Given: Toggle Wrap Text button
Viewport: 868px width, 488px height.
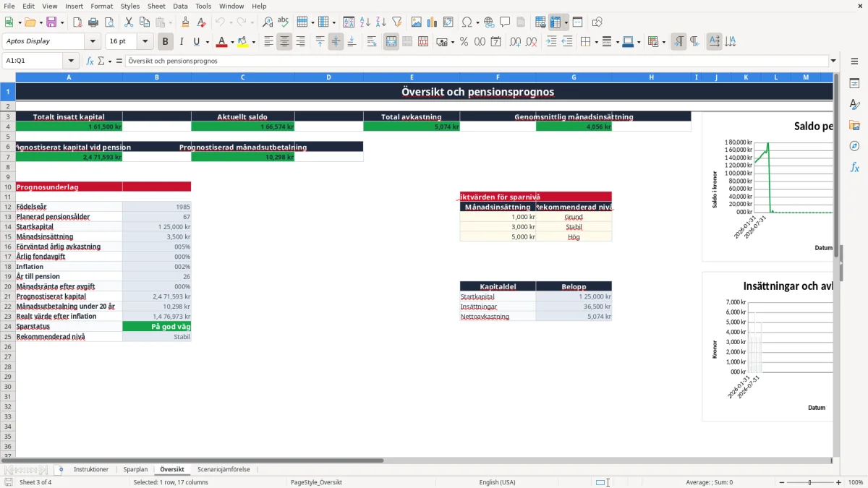Looking at the screenshot, I should point(372,42).
